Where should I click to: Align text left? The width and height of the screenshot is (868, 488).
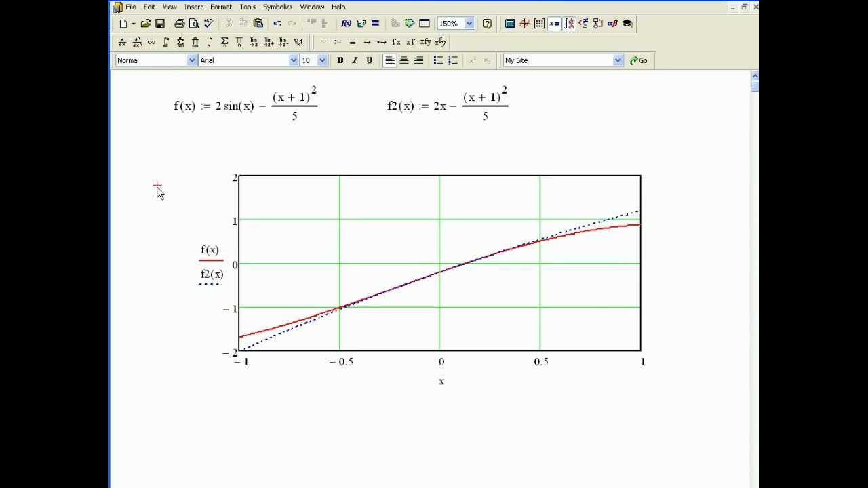click(390, 60)
